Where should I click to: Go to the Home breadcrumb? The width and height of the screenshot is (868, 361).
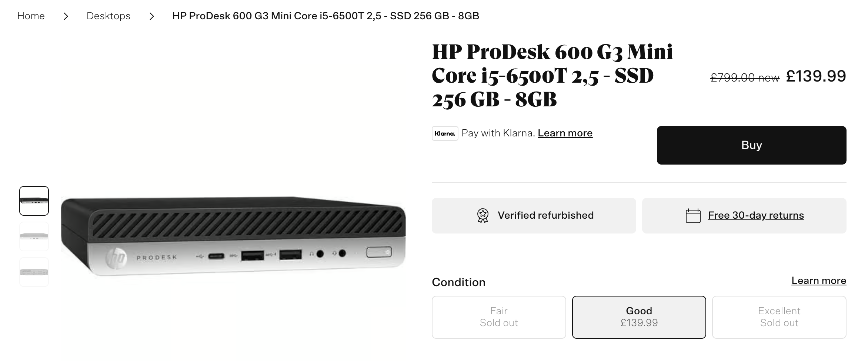coord(31,16)
